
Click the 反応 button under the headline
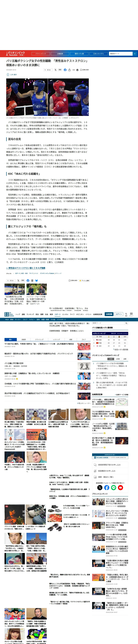(60, 70)
